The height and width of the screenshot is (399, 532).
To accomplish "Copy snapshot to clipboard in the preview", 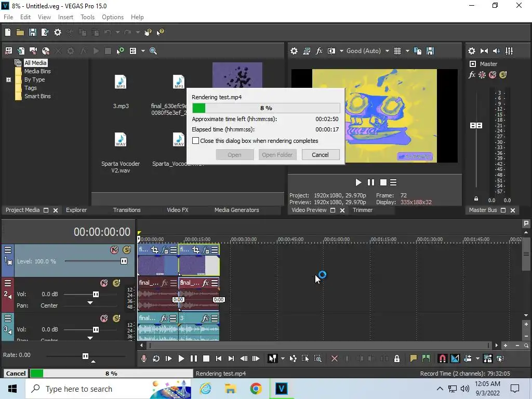I will click(x=418, y=51).
